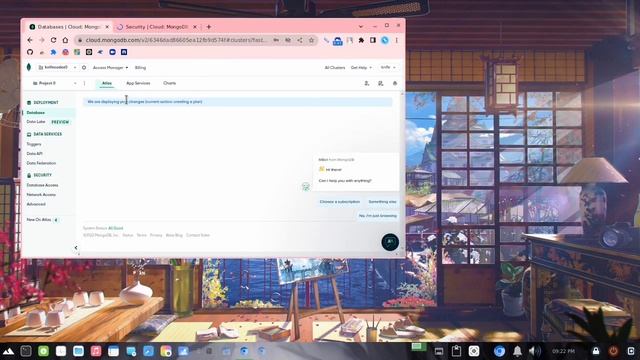Open Network Access in the sidebar
Screen dimensions: 640x360
click(x=41, y=195)
